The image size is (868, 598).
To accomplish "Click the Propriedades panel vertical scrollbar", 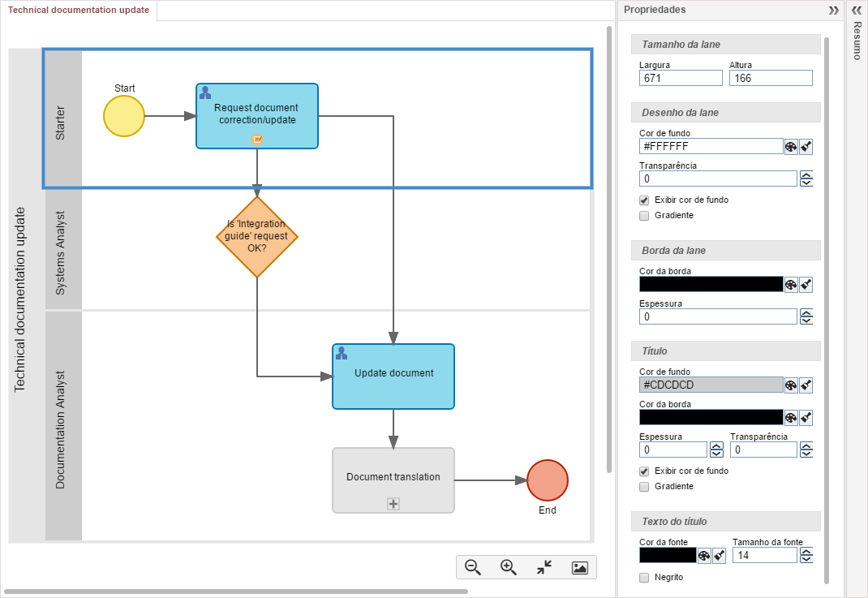I will 827,310.
